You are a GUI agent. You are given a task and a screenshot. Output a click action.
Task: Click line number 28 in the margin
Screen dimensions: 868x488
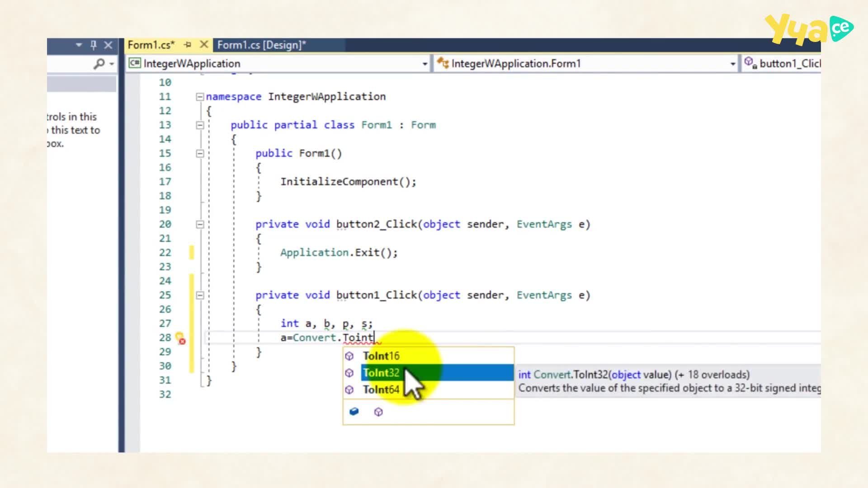pyautogui.click(x=165, y=338)
